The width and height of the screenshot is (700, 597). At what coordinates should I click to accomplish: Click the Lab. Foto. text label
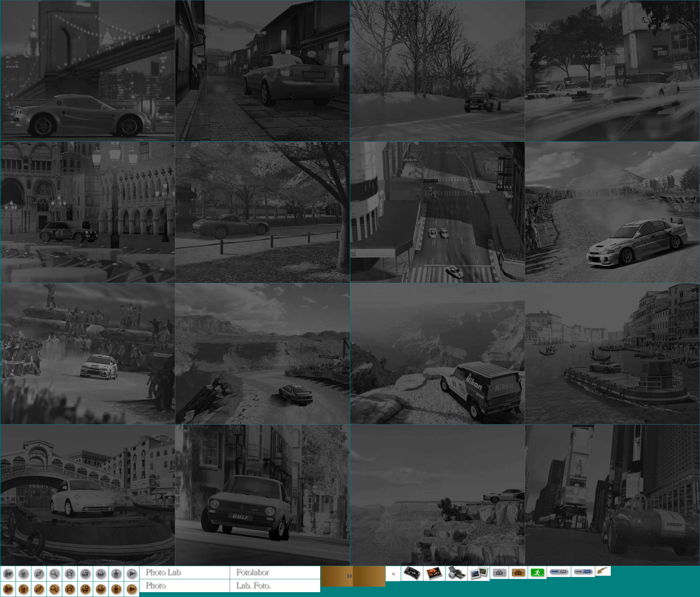254,585
